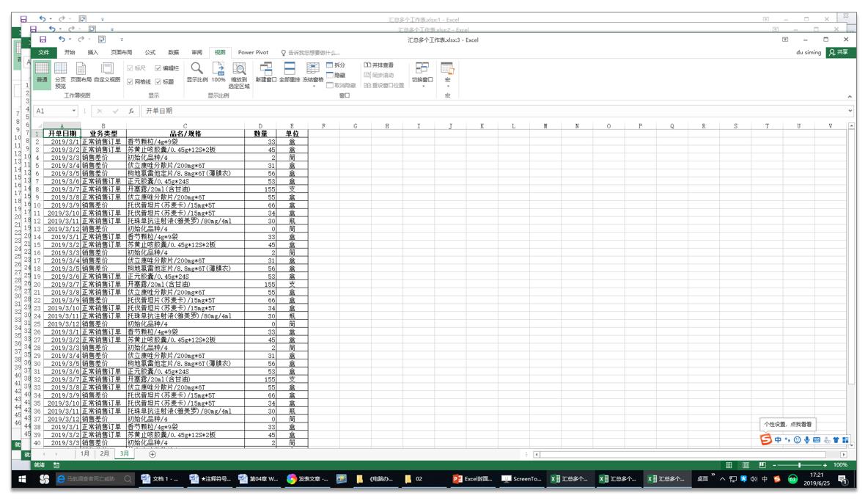The width and height of the screenshot is (868, 501).
Task: Click the zoom slider in status bar
Action: [799, 465]
